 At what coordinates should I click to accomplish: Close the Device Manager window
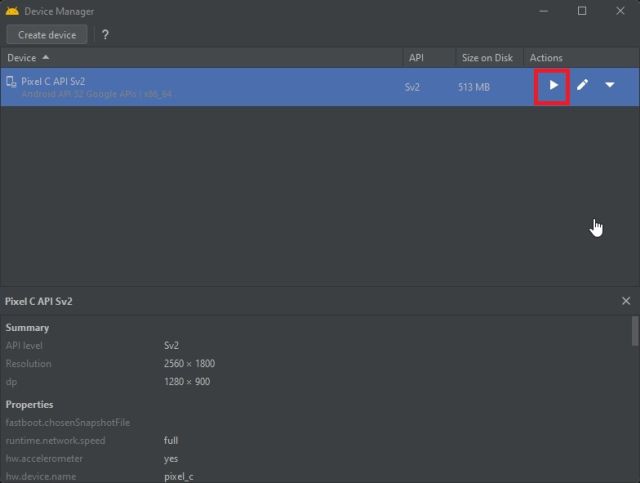pos(620,11)
